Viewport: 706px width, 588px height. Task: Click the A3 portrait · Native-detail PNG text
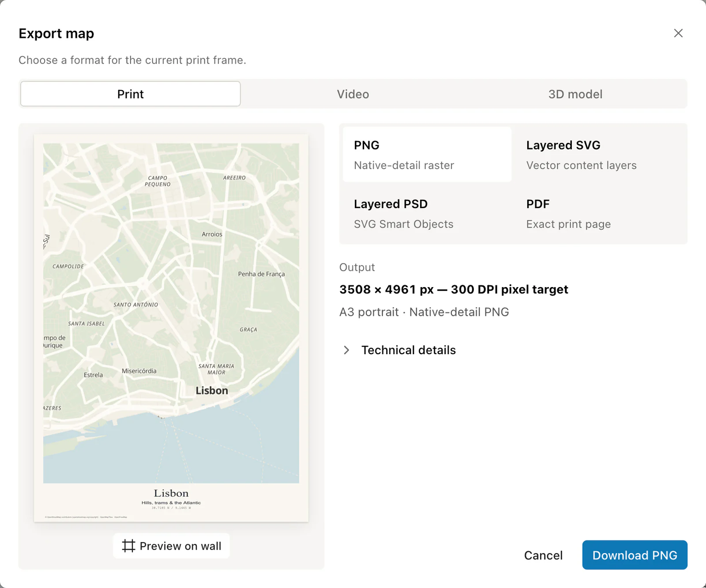pos(424,312)
